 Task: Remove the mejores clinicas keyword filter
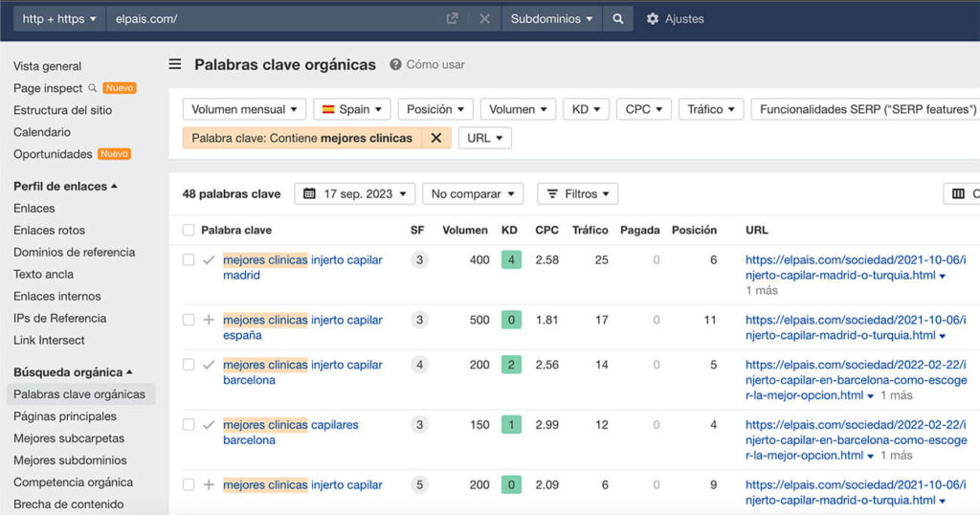click(x=436, y=138)
